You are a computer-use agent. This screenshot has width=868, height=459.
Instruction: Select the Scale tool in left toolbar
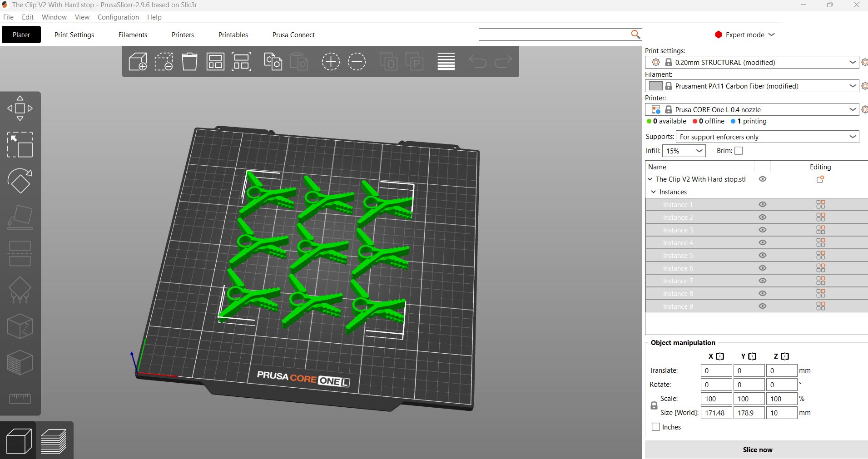click(x=20, y=145)
